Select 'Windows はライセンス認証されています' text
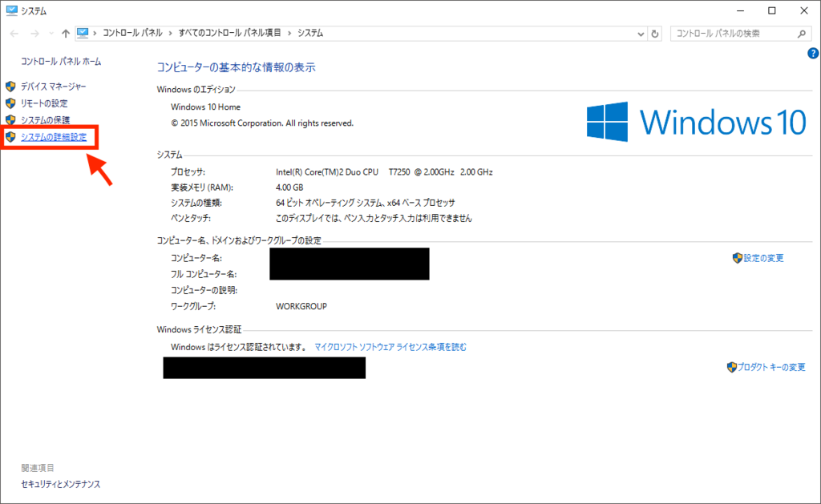Screen dimensions: 821x504 pos(238,347)
